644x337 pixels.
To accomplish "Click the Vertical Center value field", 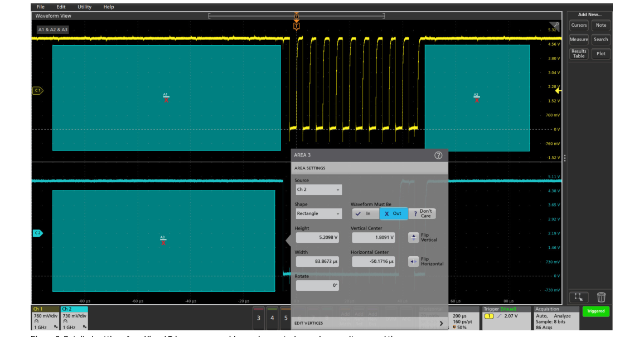I will tap(374, 237).
